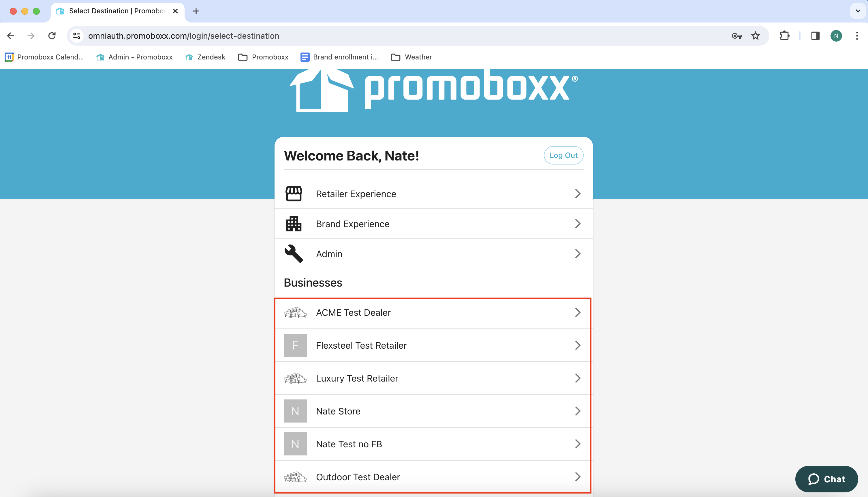
Task: Open the Admin - Promoboxx bookmark
Action: tap(140, 57)
